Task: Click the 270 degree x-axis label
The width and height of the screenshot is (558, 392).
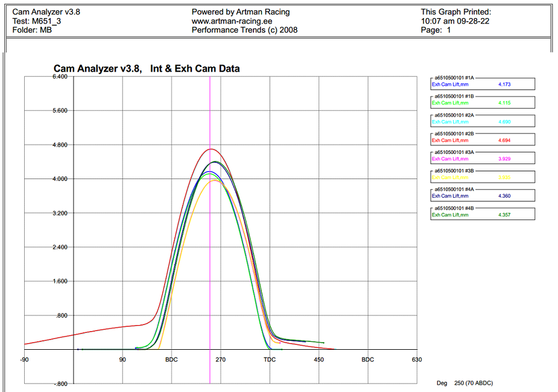Action: (x=221, y=360)
